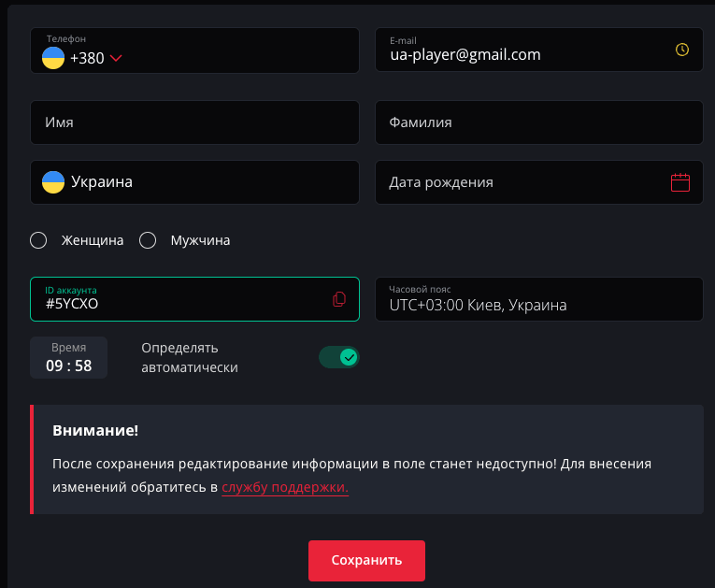715x588 pixels.
Task: Select the Женщина radio button
Action: pyautogui.click(x=38, y=240)
